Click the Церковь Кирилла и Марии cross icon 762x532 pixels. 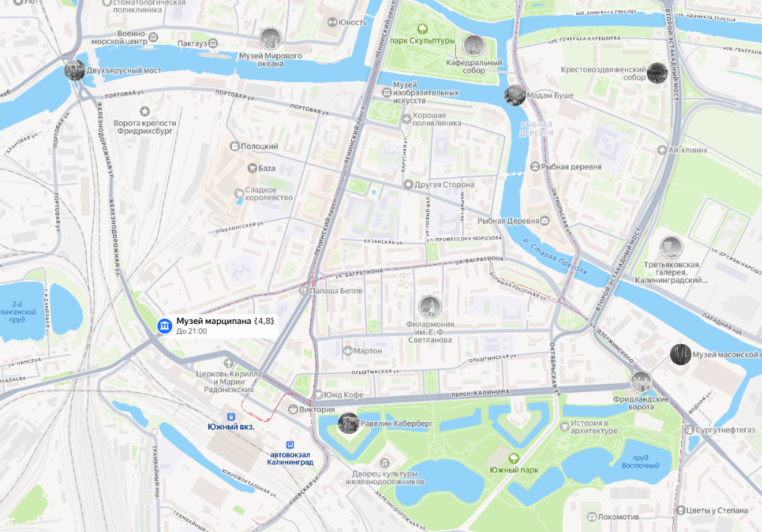point(228,363)
